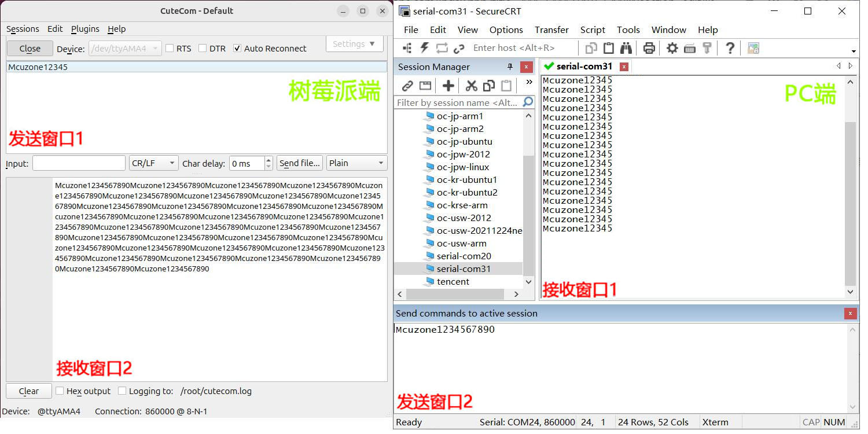Click the Copy icon in Session Manager toolbar
This screenshot has width=868, height=434.
[489, 86]
